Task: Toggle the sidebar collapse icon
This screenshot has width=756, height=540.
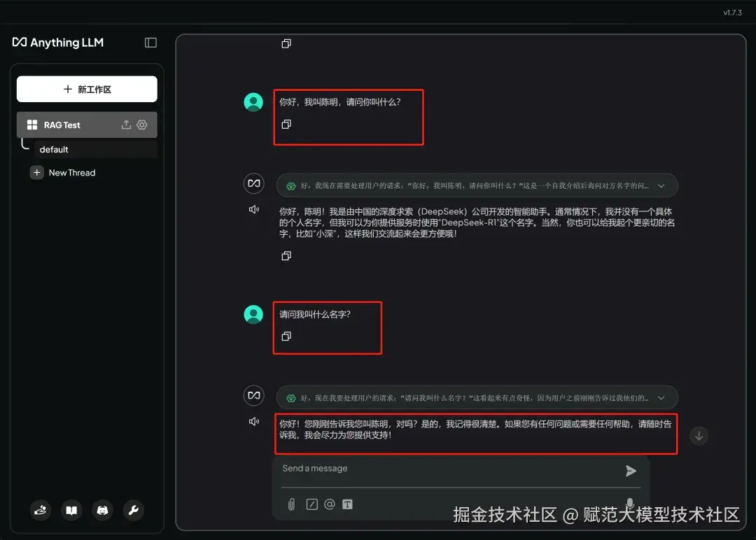Action: 150,42
